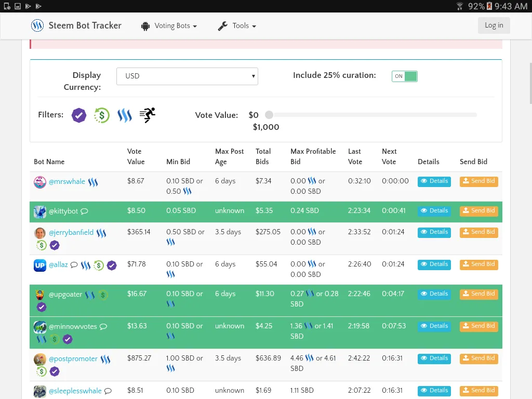This screenshot has width=532, height=399.
Task: Open the Display Currency USD dropdown
Action: [x=187, y=76]
